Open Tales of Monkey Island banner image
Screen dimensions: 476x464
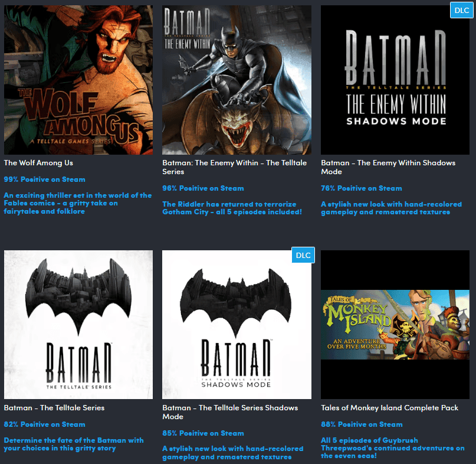pyautogui.click(x=395, y=325)
